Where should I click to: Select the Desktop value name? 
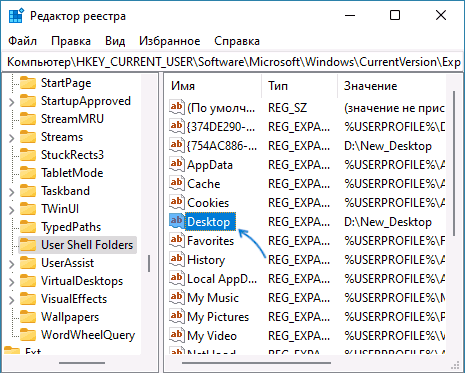point(209,222)
